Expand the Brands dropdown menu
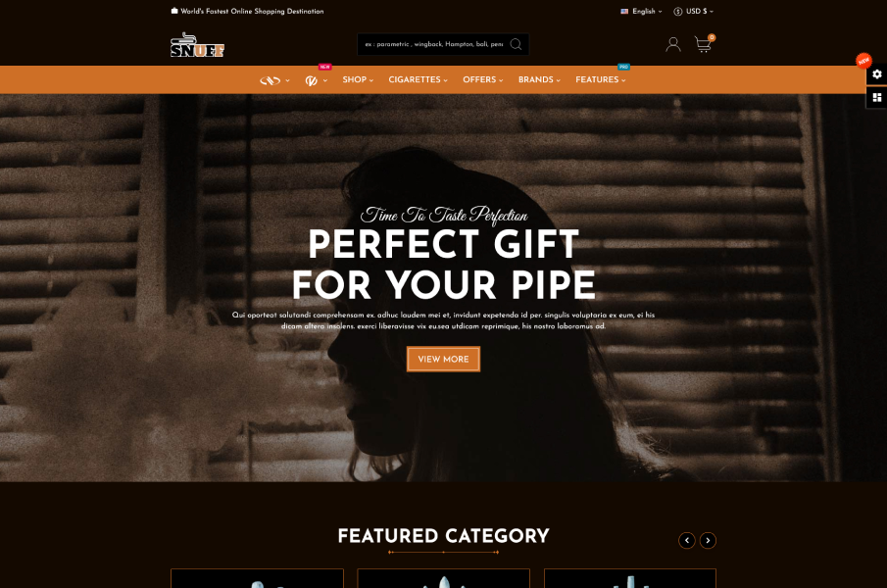 point(539,79)
